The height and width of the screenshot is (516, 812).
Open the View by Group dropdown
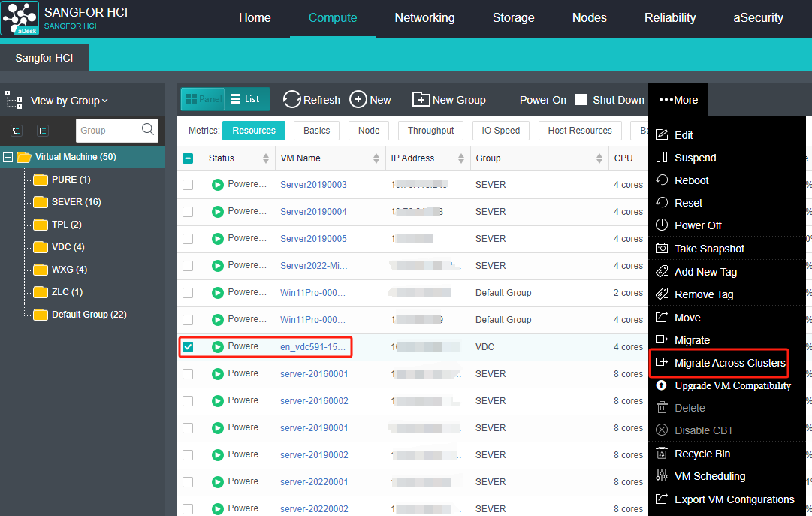coord(69,101)
